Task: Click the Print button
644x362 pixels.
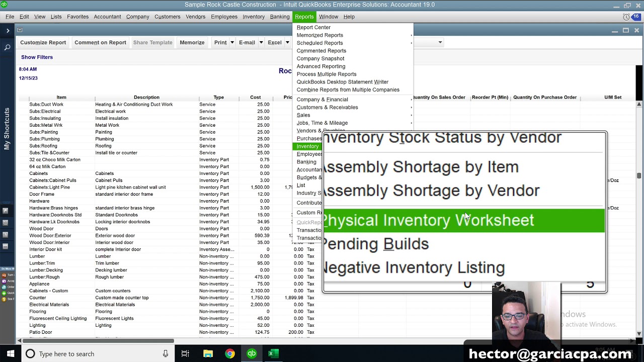Action: [220, 43]
